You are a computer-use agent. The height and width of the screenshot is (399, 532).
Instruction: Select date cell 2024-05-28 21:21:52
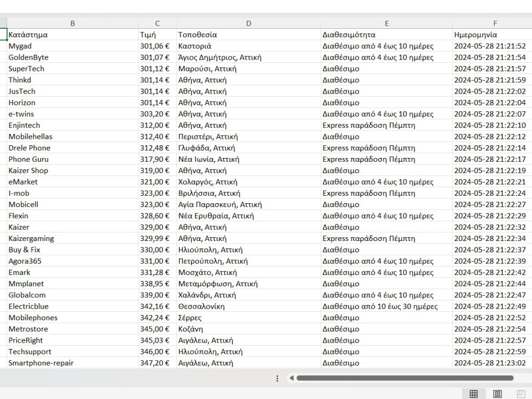492,46
